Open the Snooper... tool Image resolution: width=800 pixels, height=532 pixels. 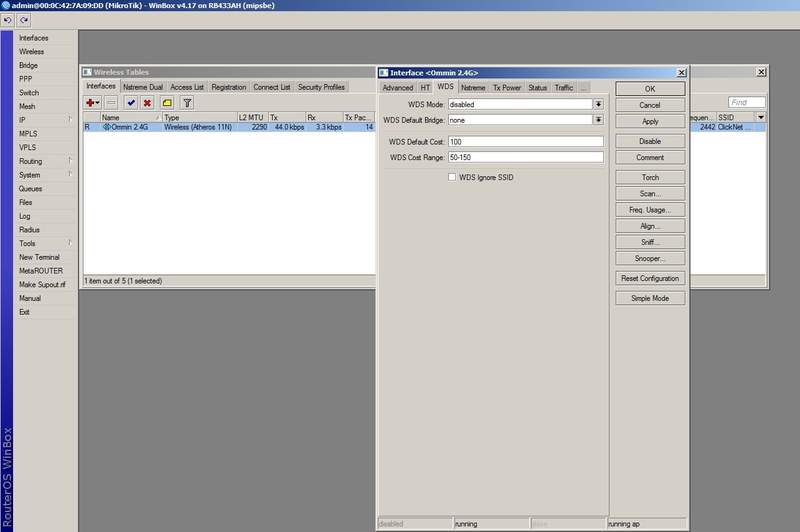click(x=650, y=259)
